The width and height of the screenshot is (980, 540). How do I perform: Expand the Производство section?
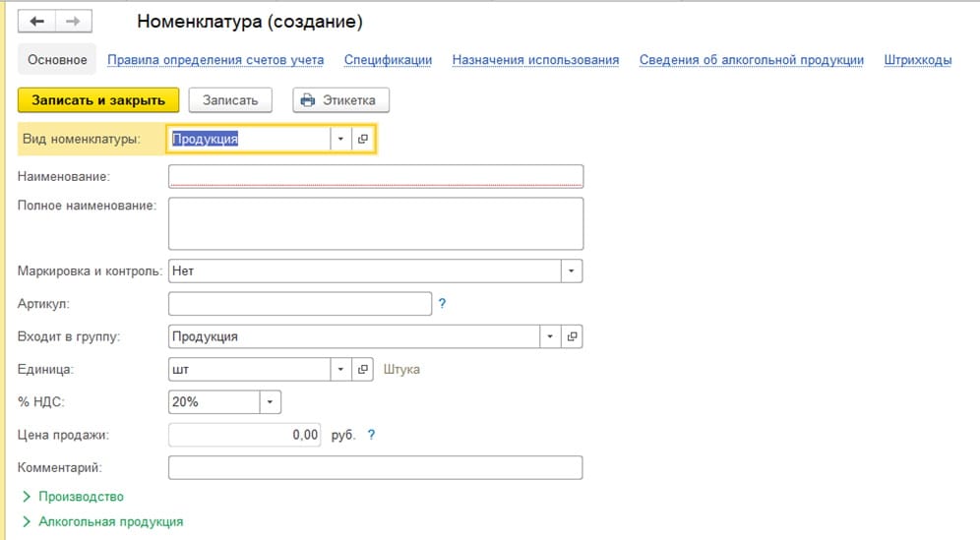click(x=73, y=497)
